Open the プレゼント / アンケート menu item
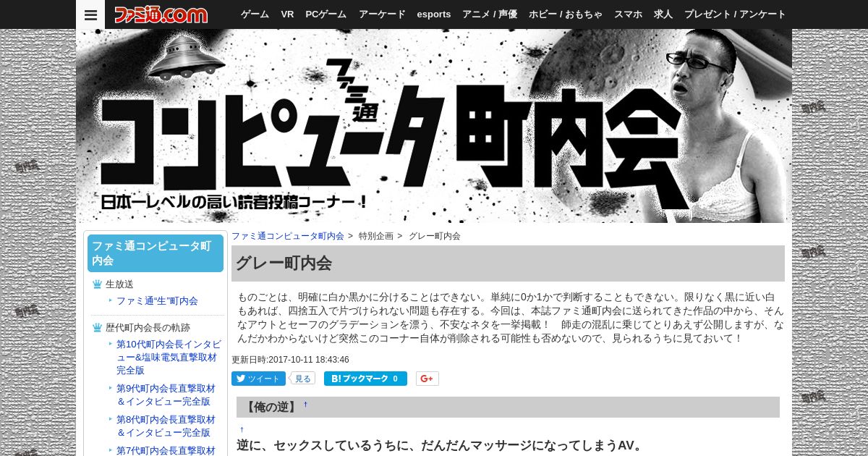Viewport: 868px width, 456px height. point(735,14)
